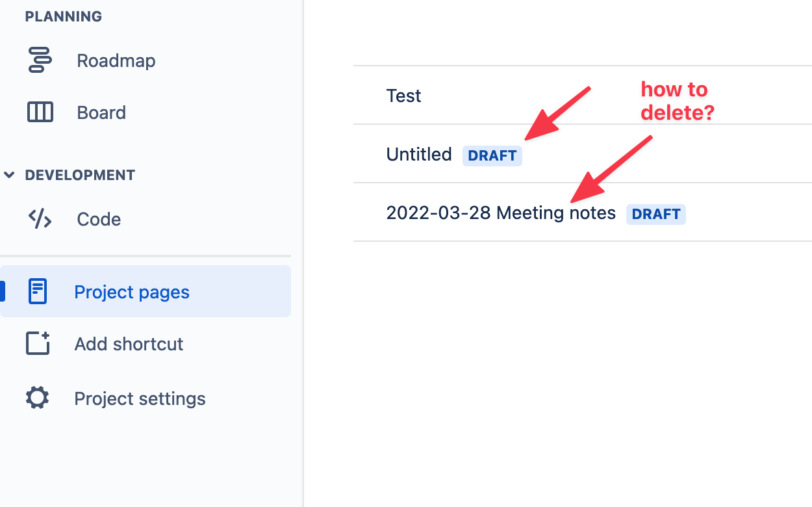This screenshot has width=812, height=507.
Task: Open the Roadmap menu label
Action: [x=116, y=60]
